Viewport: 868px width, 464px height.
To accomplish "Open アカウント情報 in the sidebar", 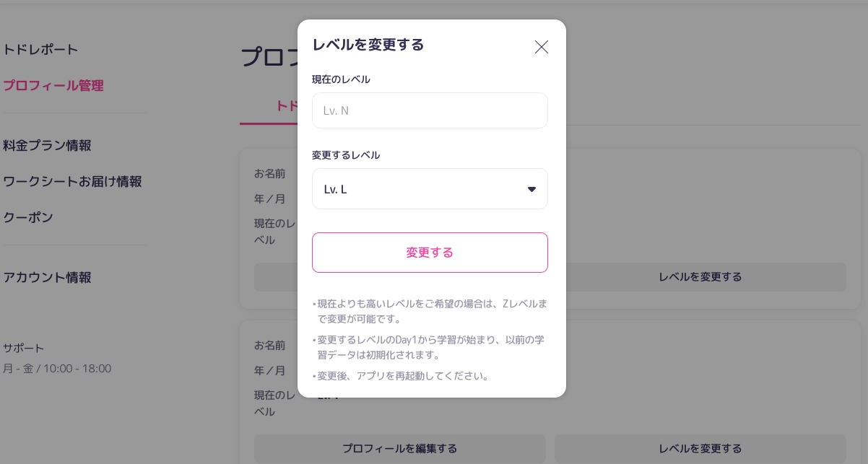I will pos(47,277).
